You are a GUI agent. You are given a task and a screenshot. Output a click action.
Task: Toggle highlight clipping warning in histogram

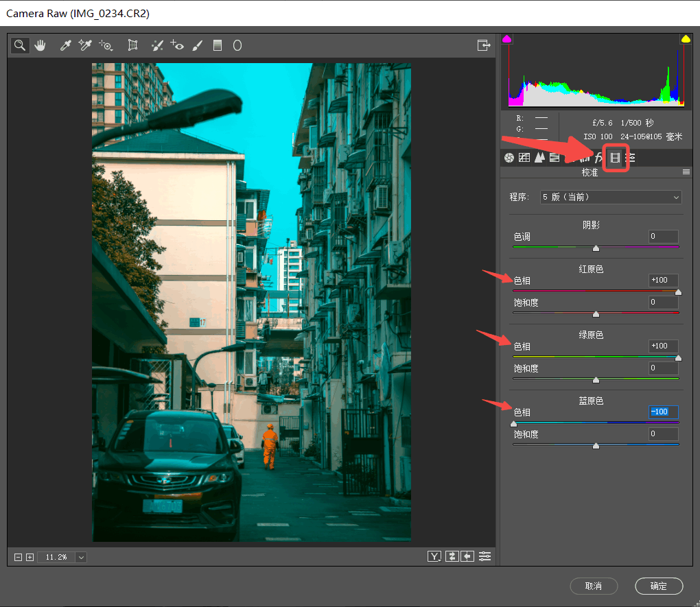click(x=685, y=39)
